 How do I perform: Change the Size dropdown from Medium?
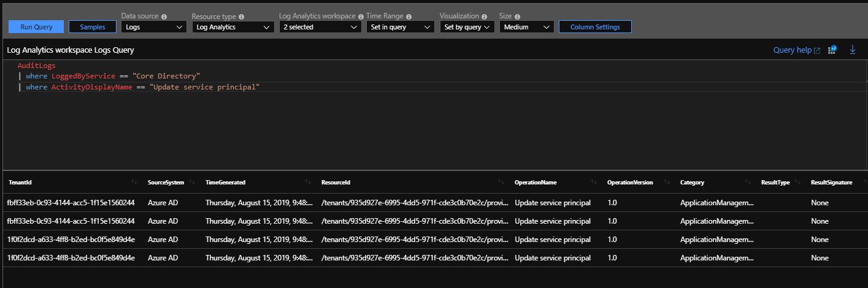pyautogui.click(x=526, y=27)
